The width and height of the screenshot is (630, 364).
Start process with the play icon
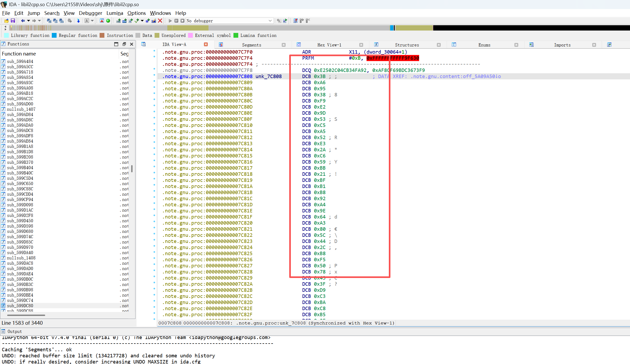pos(170,21)
